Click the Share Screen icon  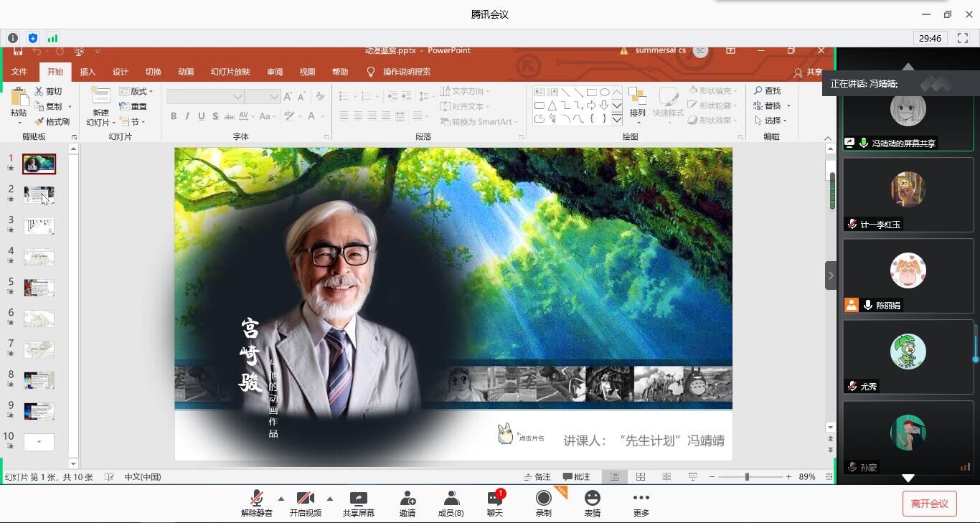(x=358, y=499)
